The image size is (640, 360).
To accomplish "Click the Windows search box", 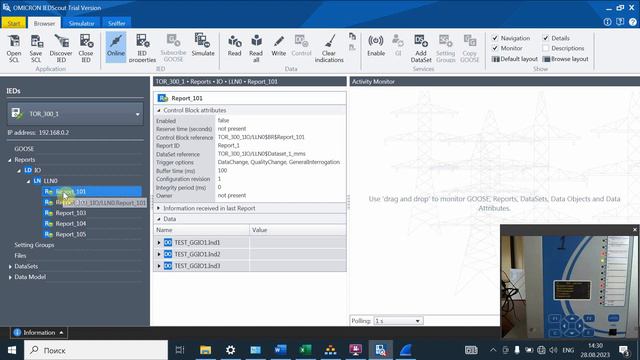I will [x=96, y=350].
